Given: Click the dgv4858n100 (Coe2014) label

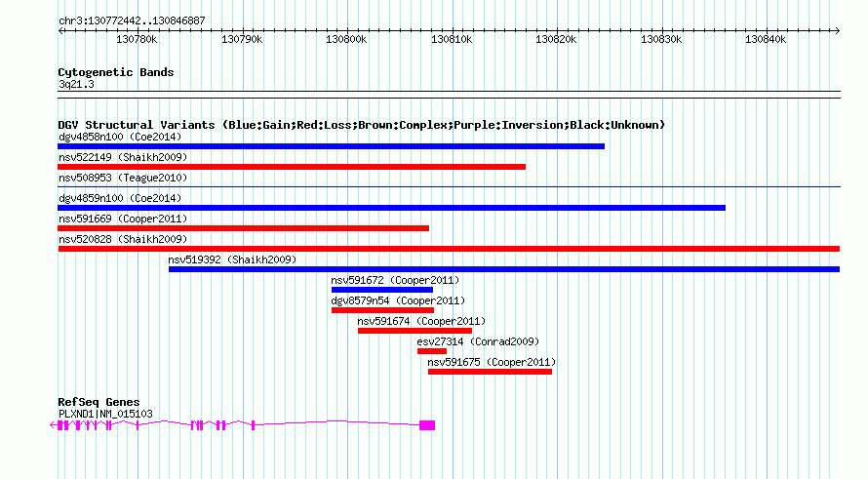Looking at the screenshot, I should (x=120, y=137).
